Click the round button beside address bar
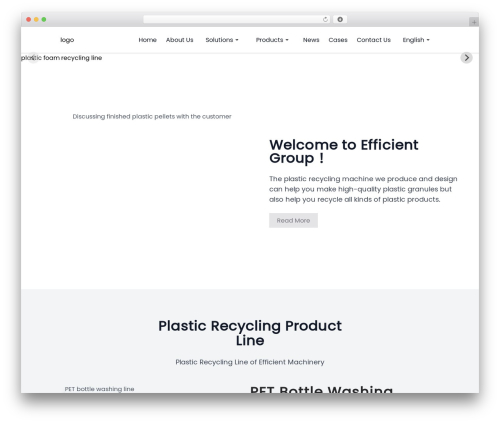Image resolution: width=500 pixels, height=423 pixels. (x=340, y=20)
